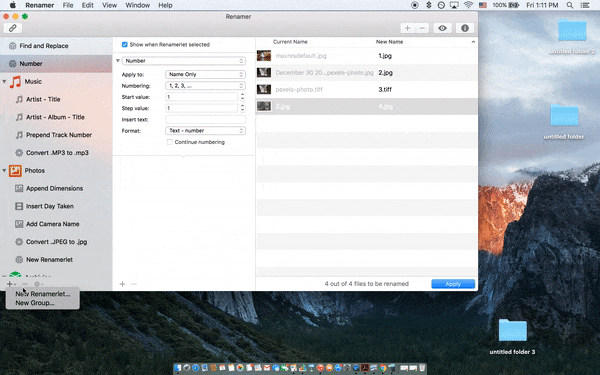Open Spotlight search in menu bar
The height and width of the screenshot is (375, 600).
[x=570, y=5]
